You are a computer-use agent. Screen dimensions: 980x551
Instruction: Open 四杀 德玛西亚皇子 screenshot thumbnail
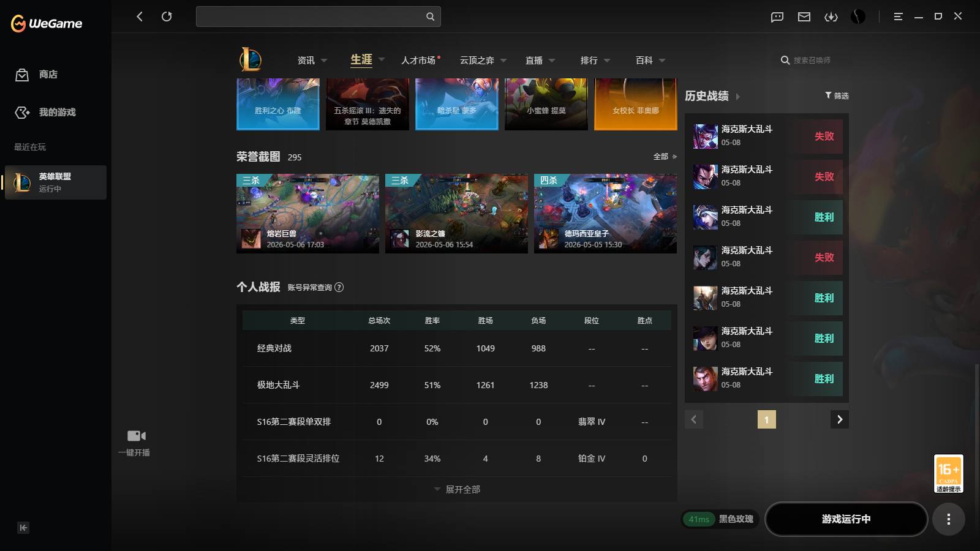(605, 214)
